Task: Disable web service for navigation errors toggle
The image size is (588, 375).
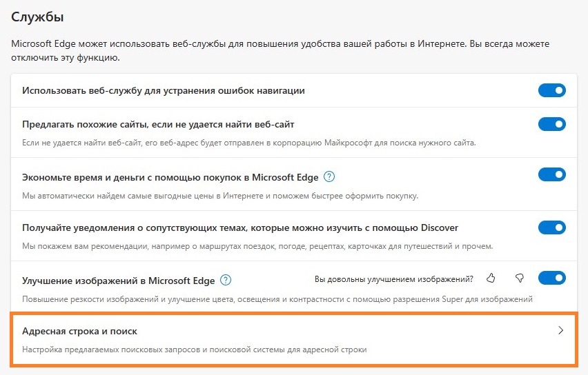Action: [551, 90]
